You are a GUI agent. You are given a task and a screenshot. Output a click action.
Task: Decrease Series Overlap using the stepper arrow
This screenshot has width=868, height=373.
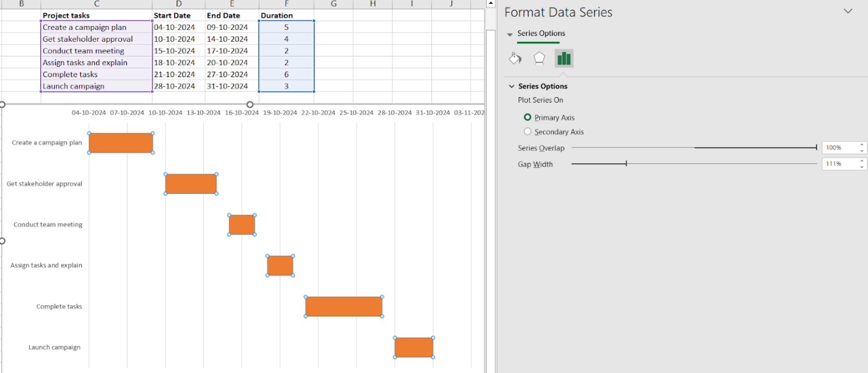[x=862, y=150]
